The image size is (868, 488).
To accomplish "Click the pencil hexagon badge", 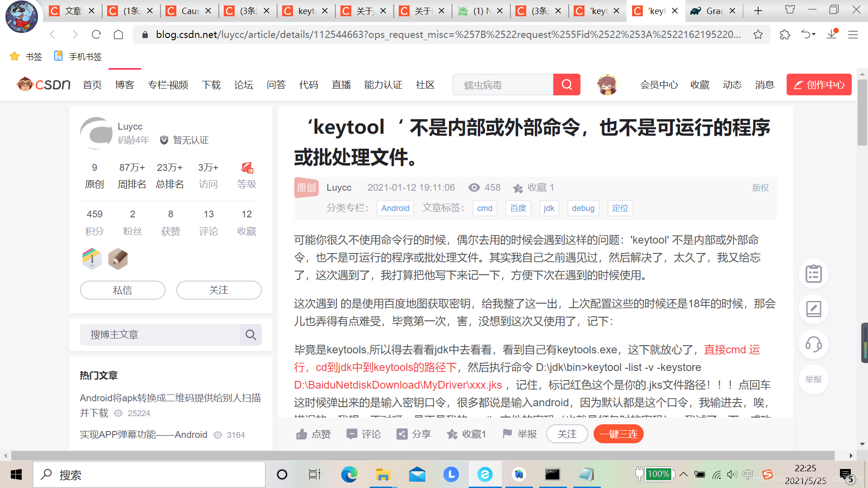I will 118,259.
